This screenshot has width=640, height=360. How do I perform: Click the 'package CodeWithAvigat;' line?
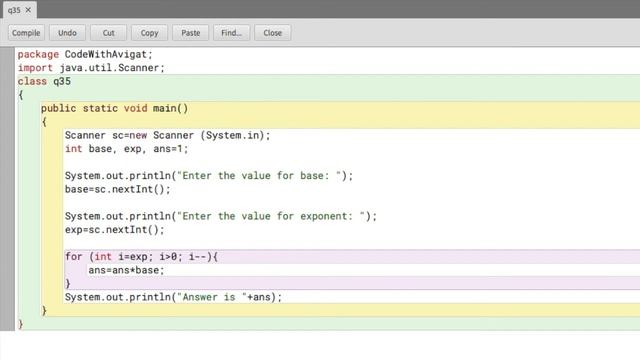coord(85,54)
